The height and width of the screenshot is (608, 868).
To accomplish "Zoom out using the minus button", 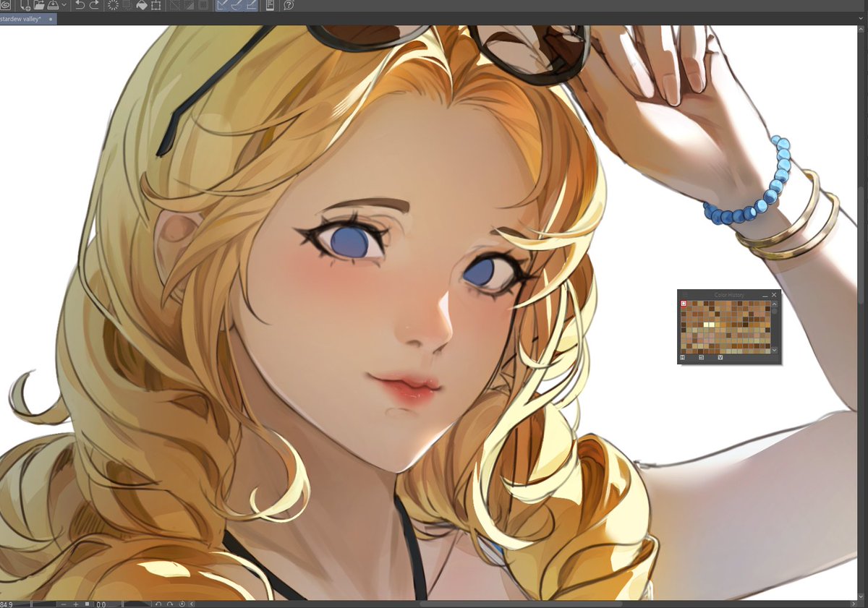I will [64, 604].
